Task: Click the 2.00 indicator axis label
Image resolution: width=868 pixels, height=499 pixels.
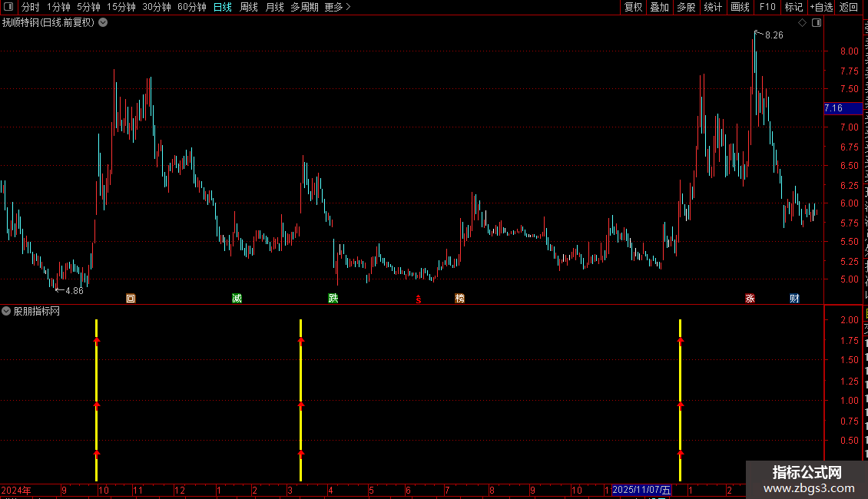Action: [849, 320]
